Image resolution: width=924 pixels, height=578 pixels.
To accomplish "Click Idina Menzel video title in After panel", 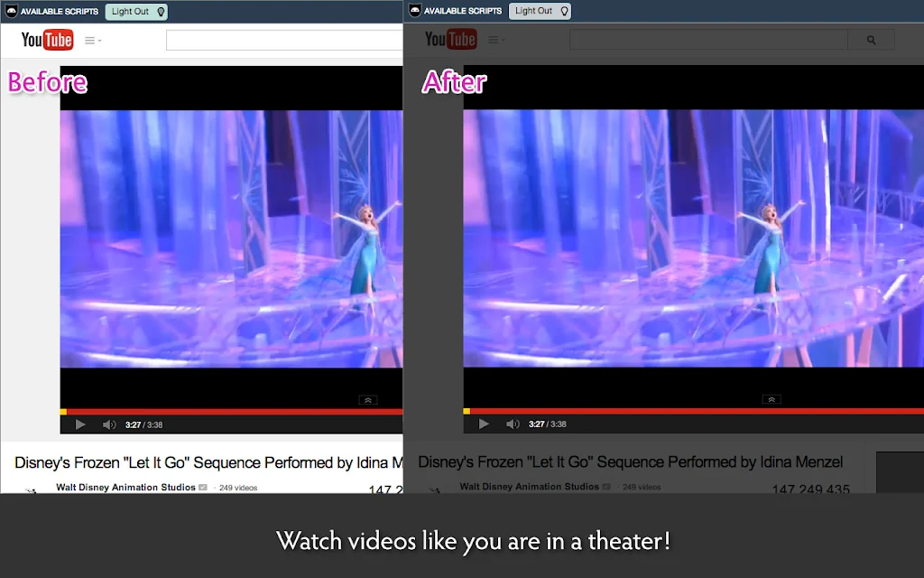I will click(x=630, y=461).
